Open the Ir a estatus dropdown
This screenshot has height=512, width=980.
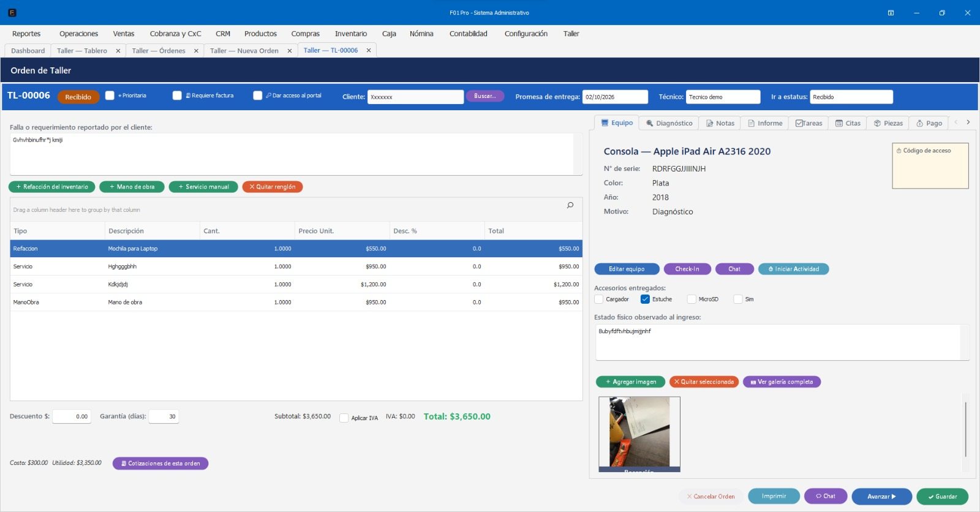[851, 97]
